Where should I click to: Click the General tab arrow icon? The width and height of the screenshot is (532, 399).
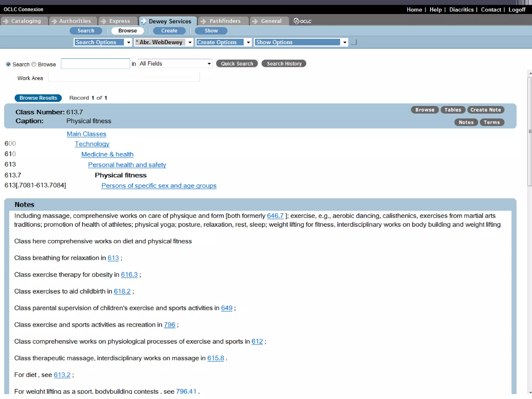(255, 21)
